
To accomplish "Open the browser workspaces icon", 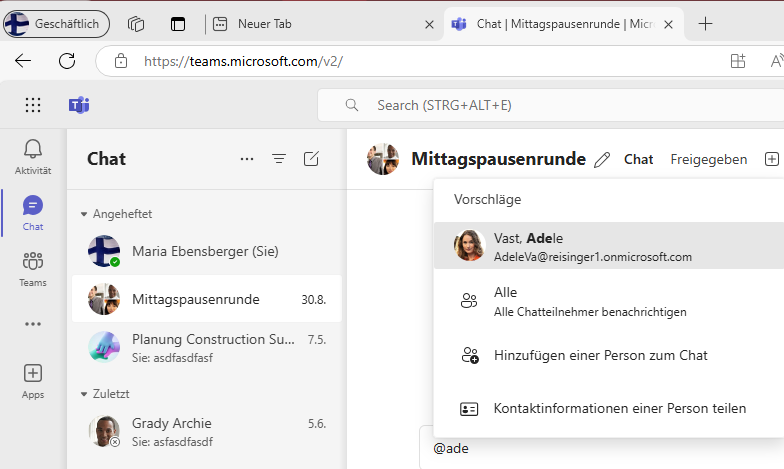I will pos(136,24).
